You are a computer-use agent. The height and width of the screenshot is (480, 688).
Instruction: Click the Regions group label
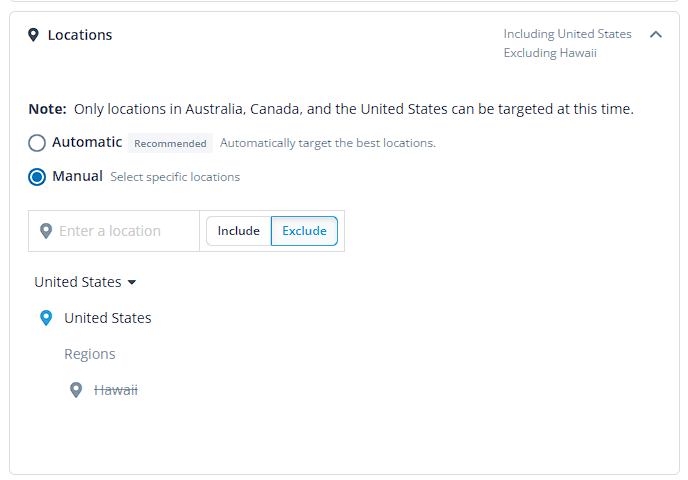click(90, 354)
